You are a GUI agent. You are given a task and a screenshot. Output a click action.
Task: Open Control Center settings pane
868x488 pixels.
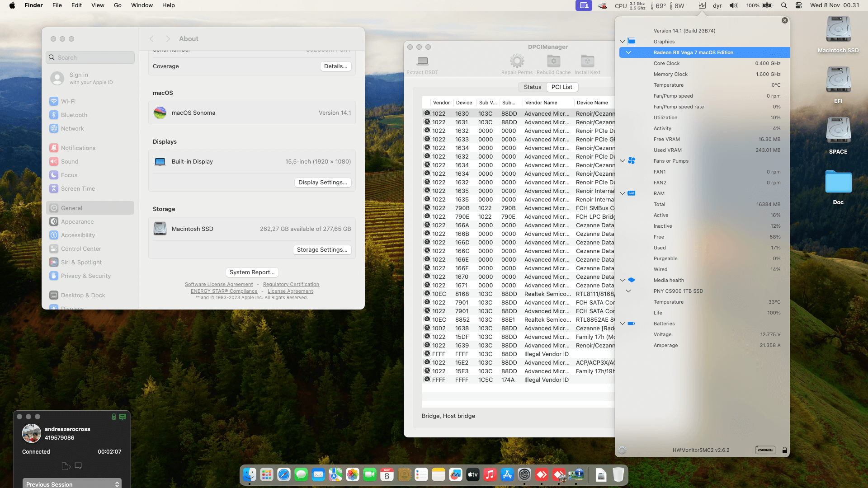pos(90,249)
